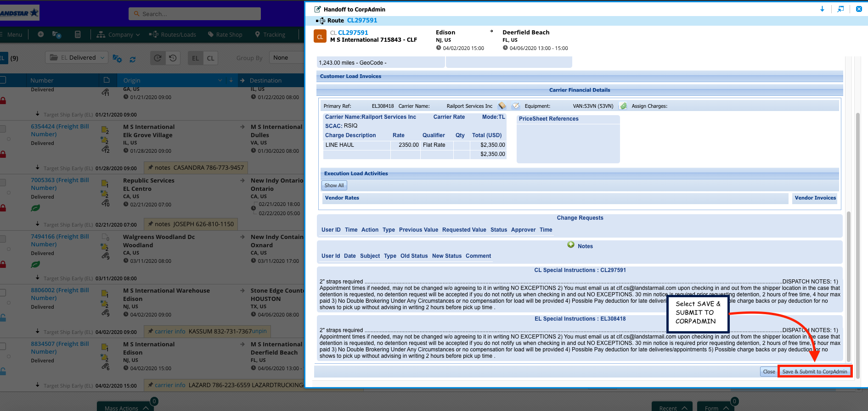Click the document icon column header
The width and height of the screenshot is (868, 411).
tap(107, 80)
